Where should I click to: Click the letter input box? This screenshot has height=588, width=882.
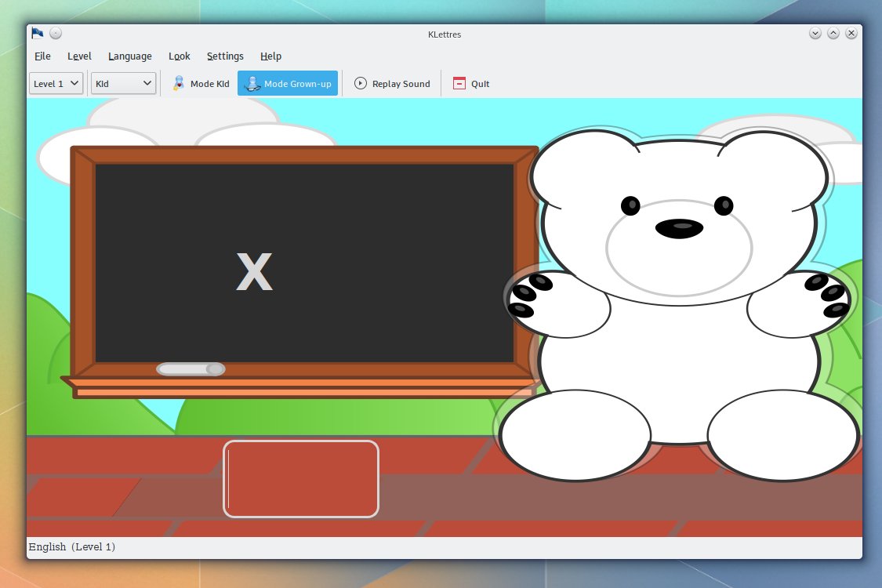(301, 479)
